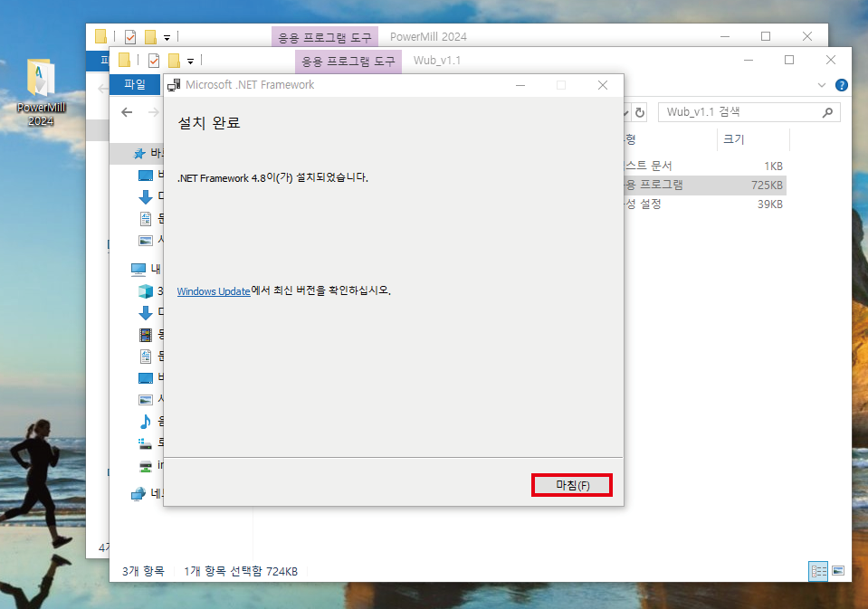Select videos film icon in navigation pane
The height and width of the screenshot is (609, 868).
(146, 335)
